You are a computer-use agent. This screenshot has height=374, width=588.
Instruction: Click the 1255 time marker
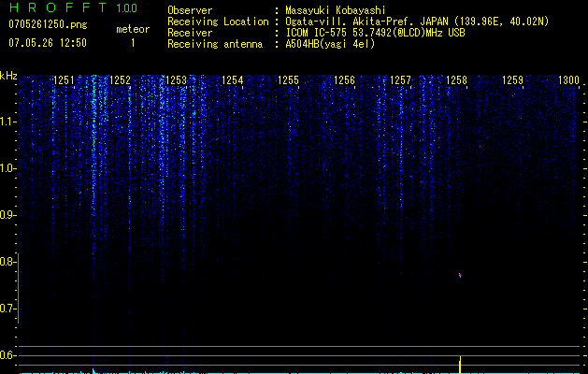click(x=288, y=80)
